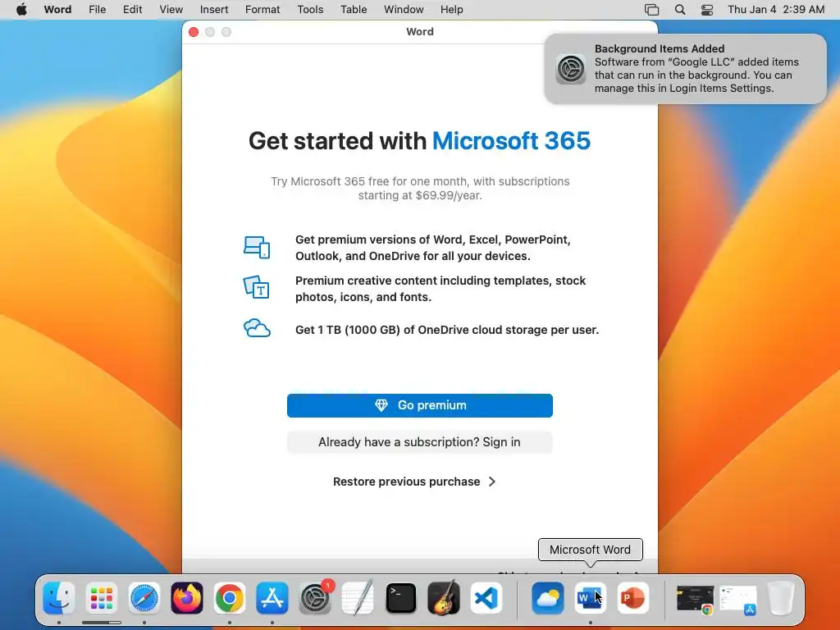Screen dimensions: 840x630
Task: Click the Go premium button
Action: [419, 405]
